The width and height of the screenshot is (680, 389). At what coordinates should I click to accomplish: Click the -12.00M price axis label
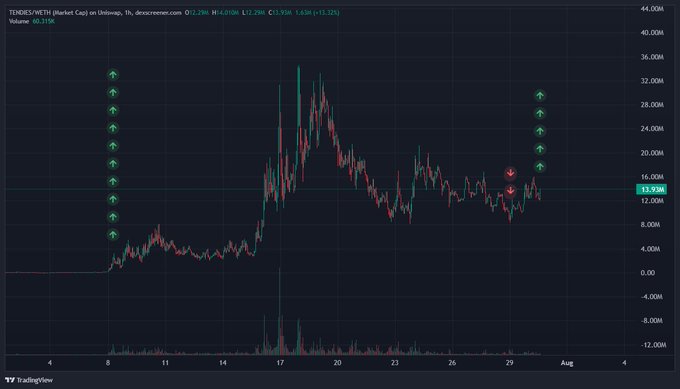653,345
